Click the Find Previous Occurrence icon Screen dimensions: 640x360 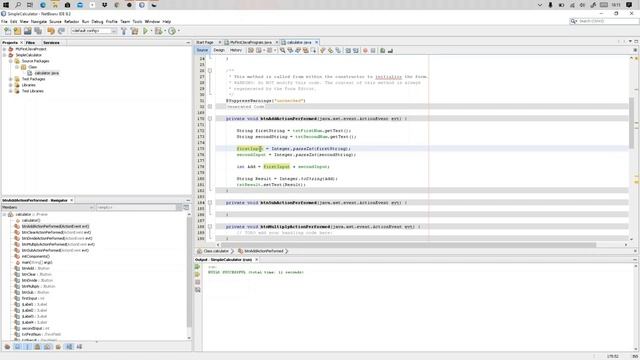point(290,51)
